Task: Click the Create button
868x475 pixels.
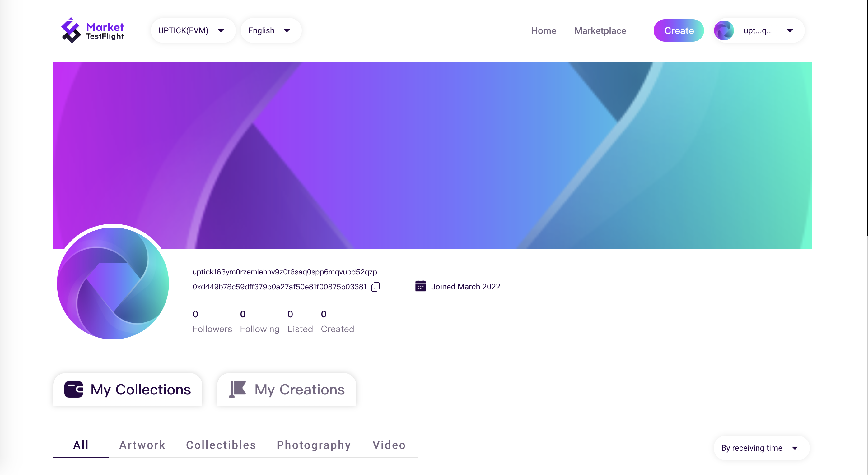Action: [x=679, y=31]
